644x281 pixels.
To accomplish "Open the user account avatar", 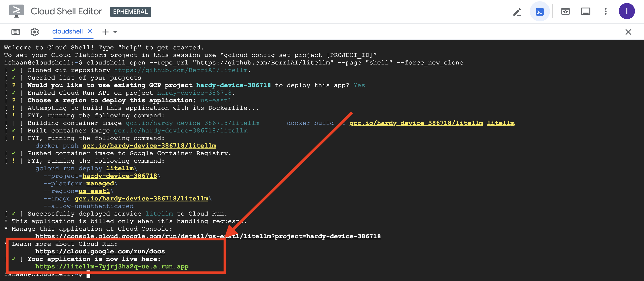I will click(x=627, y=11).
